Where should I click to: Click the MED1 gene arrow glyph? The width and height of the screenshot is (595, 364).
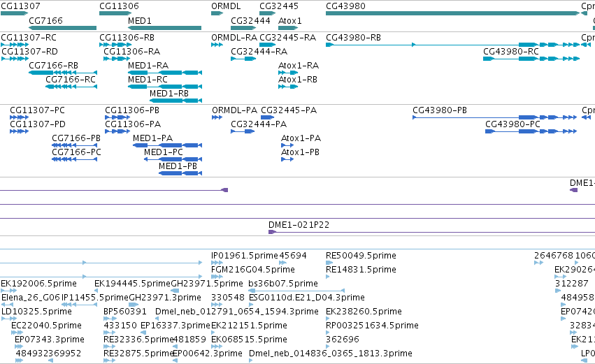165,28
